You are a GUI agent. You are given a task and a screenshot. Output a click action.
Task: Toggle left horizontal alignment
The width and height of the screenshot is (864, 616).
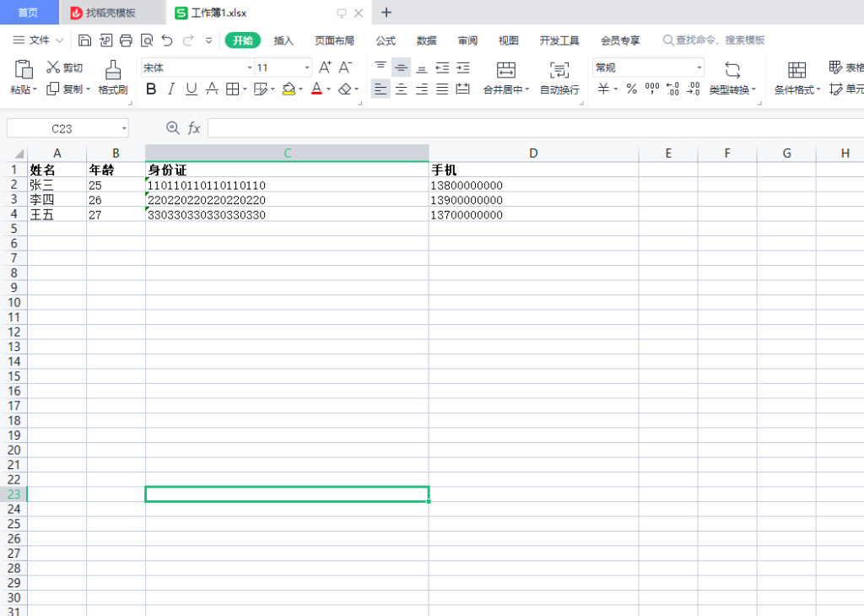(x=381, y=89)
